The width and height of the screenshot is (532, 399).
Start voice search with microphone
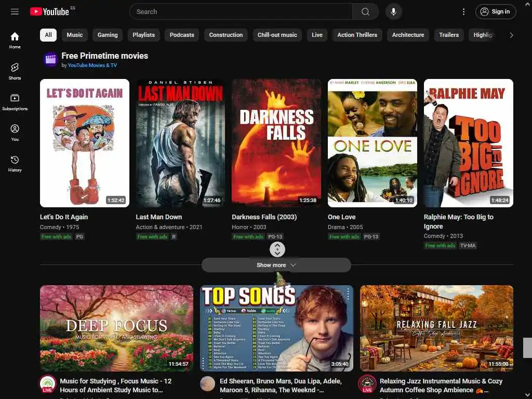[394, 11]
